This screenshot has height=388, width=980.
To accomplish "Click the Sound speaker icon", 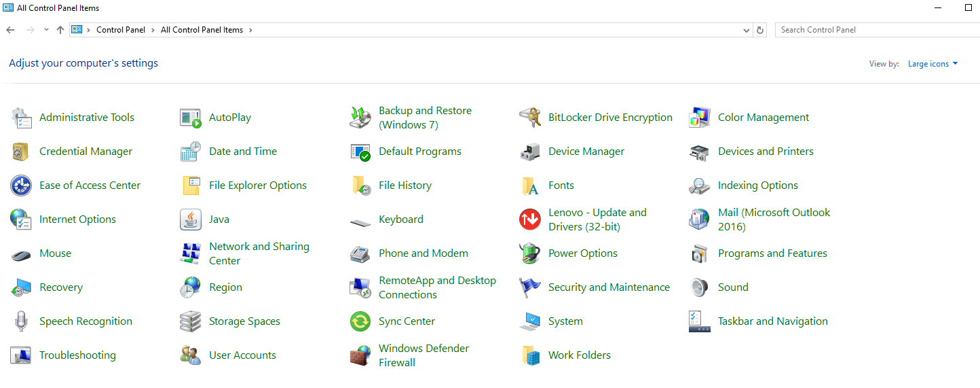I will (700, 287).
